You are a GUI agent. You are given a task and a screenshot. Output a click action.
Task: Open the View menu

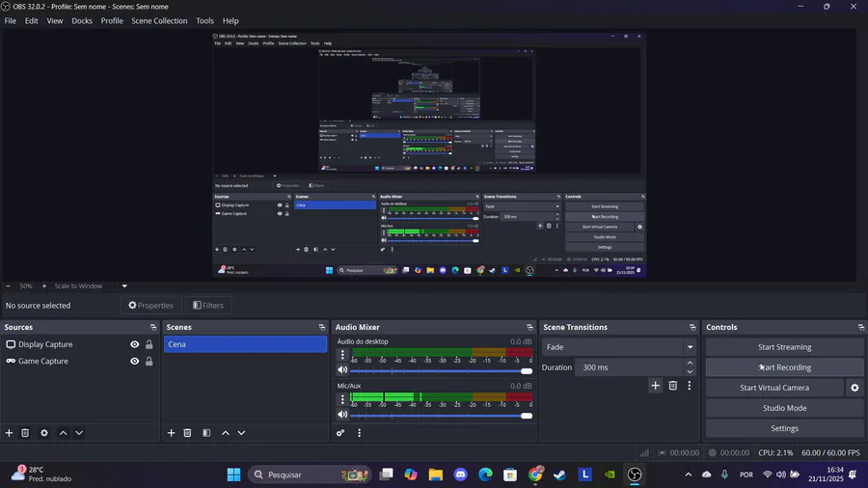point(54,21)
